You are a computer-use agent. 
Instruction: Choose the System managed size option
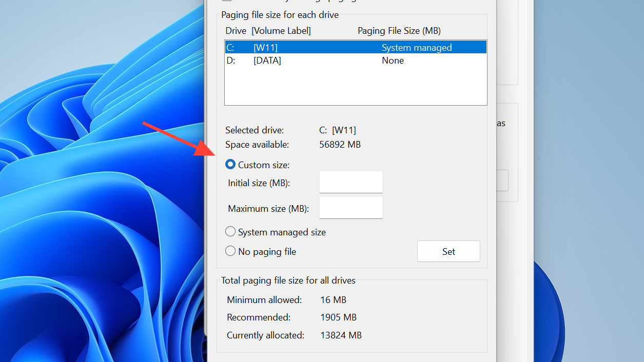point(230,232)
